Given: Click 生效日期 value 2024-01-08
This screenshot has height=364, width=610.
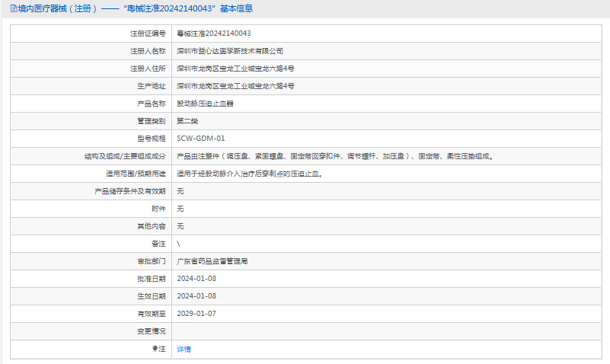Looking at the screenshot, I should pos(196,296).
